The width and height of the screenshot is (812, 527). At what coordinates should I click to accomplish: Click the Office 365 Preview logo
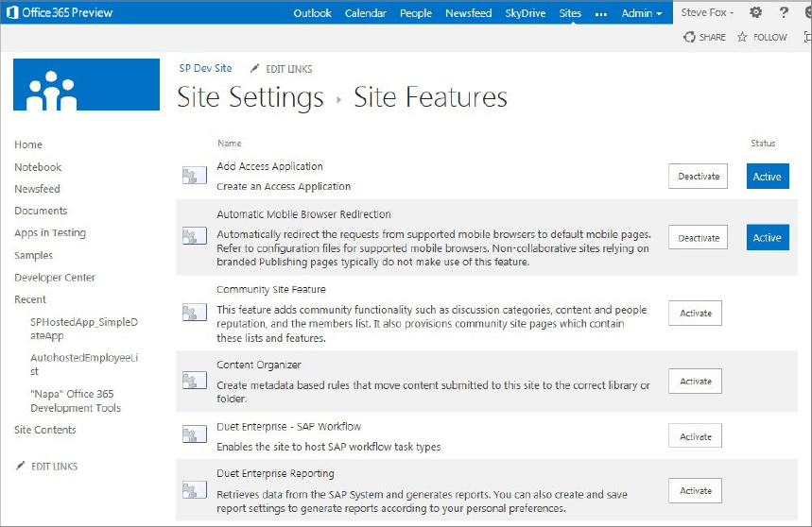pyautogui.click(x=60, y=12)
